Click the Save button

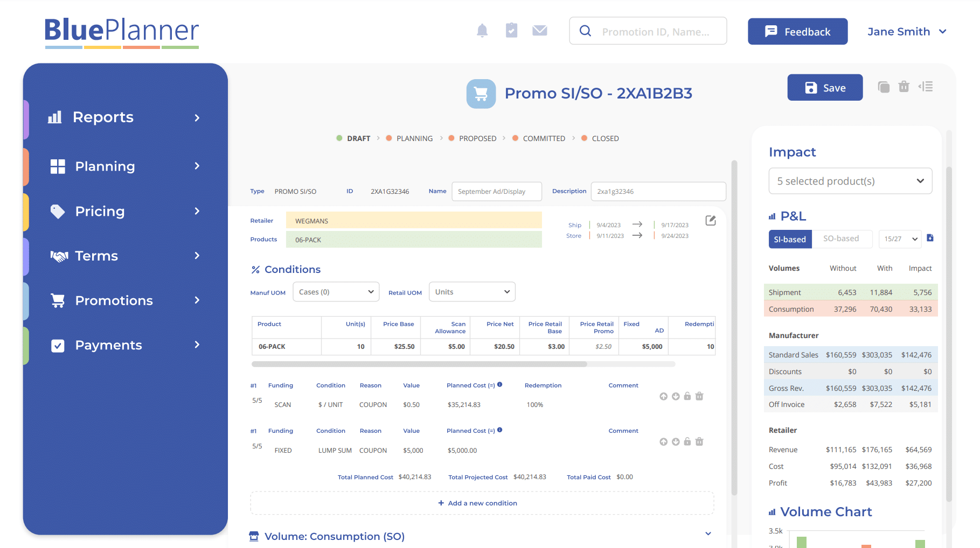point(825,87)
